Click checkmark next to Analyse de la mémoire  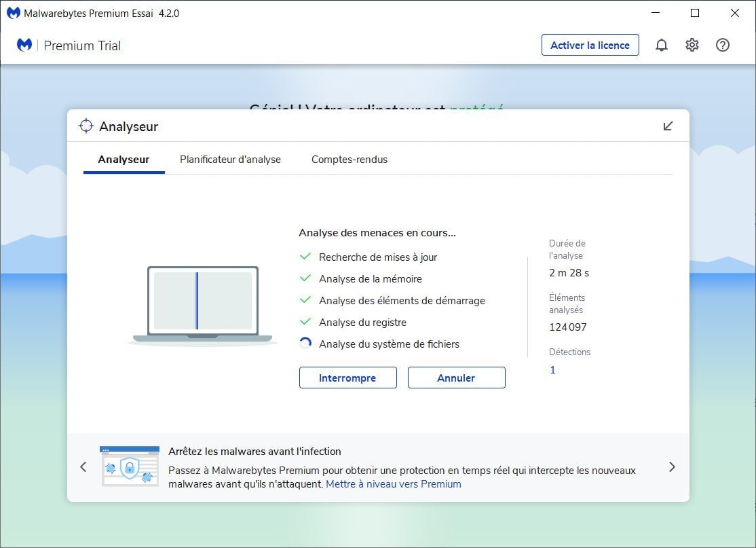[305, 278]
